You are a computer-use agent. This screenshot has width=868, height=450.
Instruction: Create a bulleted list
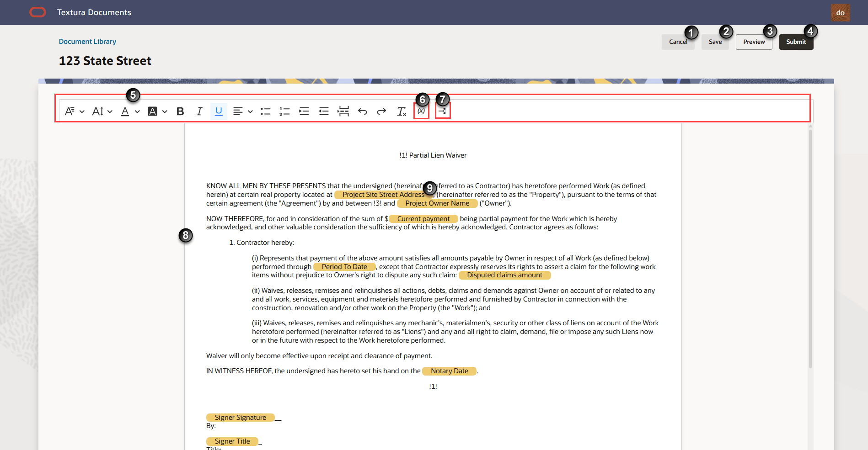(x=266, y=111)
